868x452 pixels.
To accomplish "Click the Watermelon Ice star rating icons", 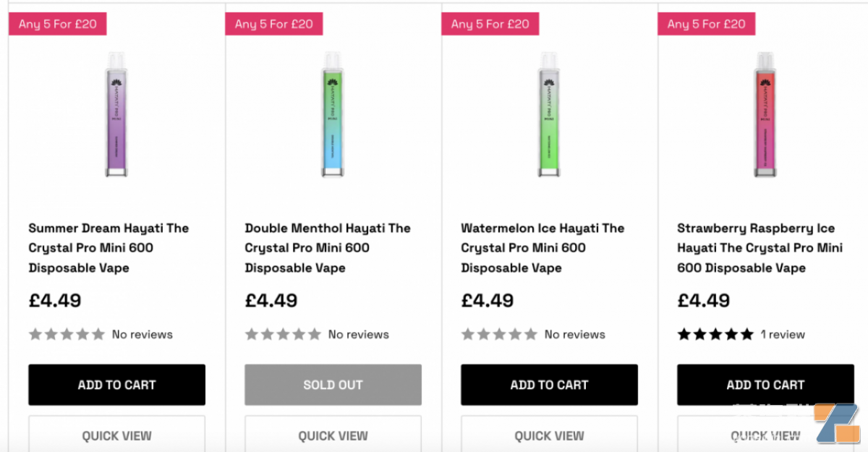I will pyautogui.click(x=499, y=334).
